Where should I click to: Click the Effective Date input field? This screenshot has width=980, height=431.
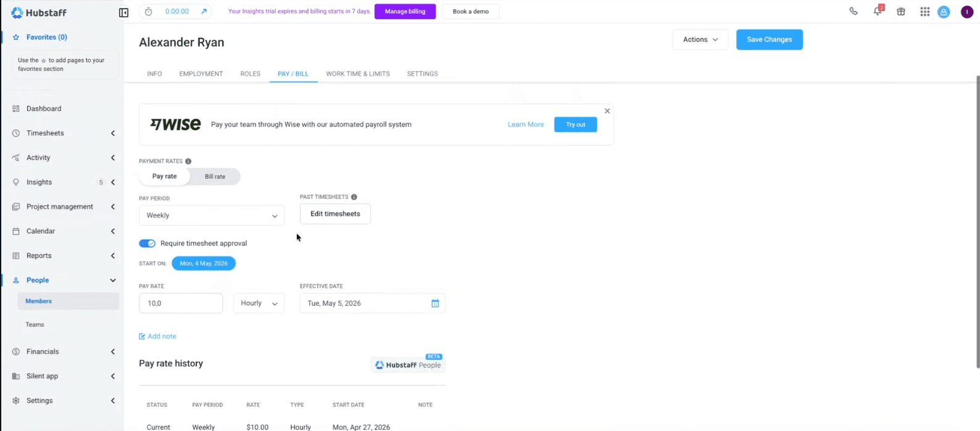[373, 303]
